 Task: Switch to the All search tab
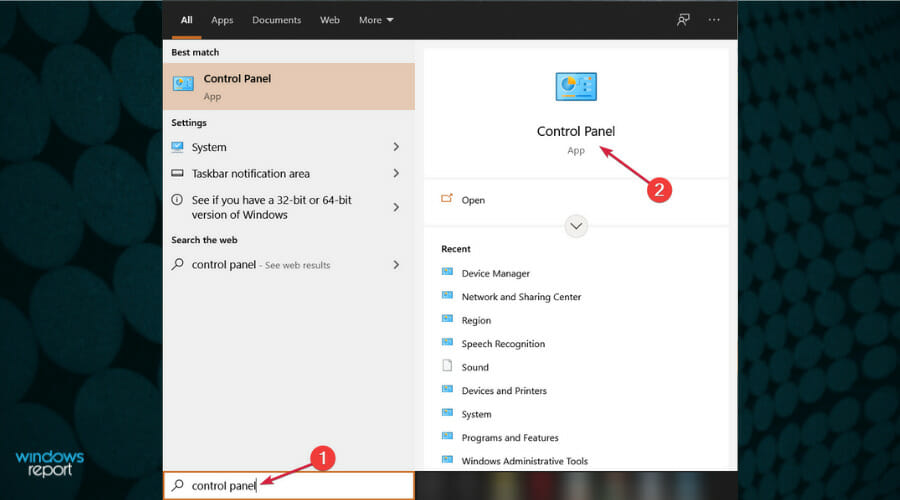click(187, 20)
